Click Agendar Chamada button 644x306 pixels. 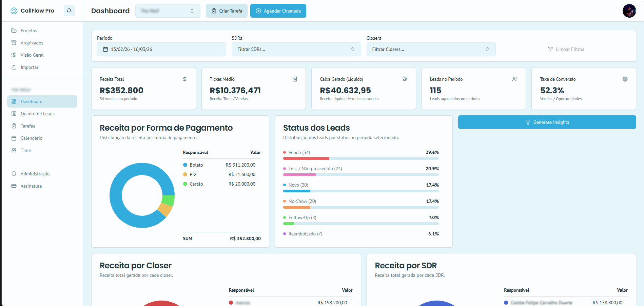click(278, 11)
